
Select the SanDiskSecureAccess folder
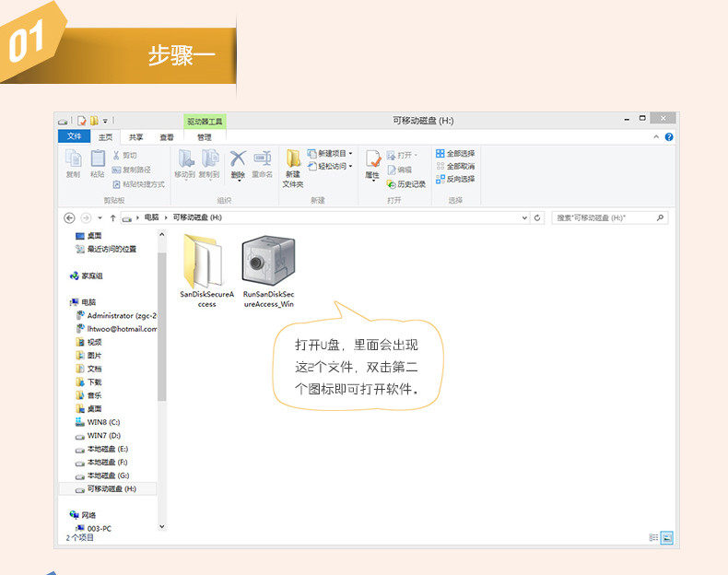[x=206, y=271]
